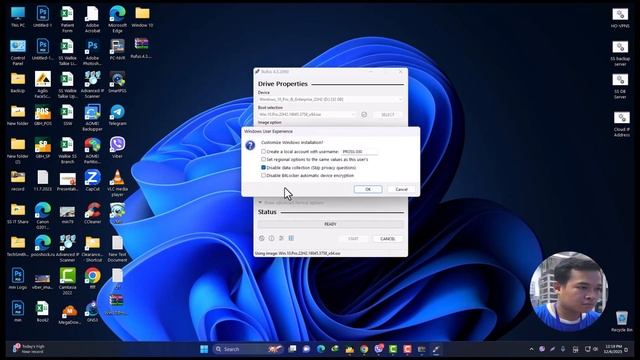Select Rufus 4.3 desktop icon
640x360 pixels.
pos(141,48)
